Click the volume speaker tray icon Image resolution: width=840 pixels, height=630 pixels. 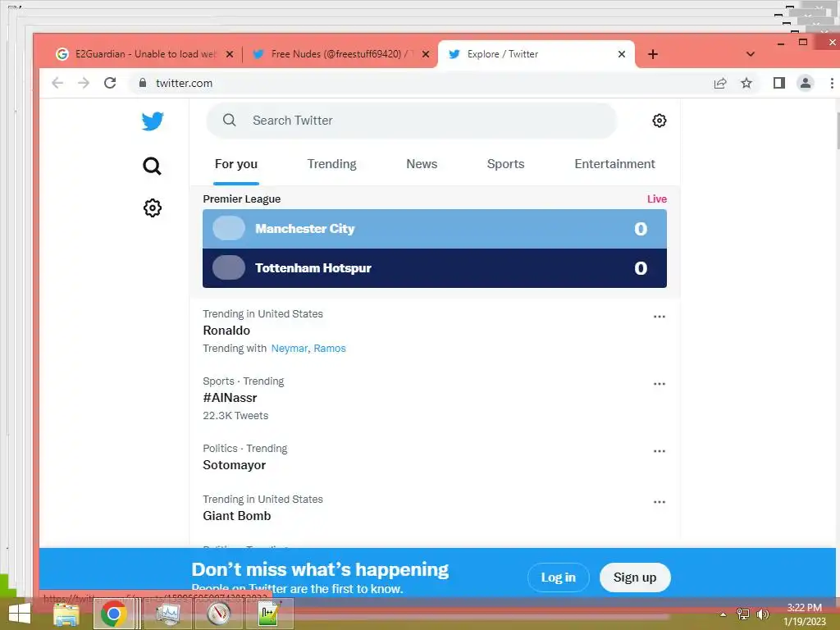coord(762,614)
